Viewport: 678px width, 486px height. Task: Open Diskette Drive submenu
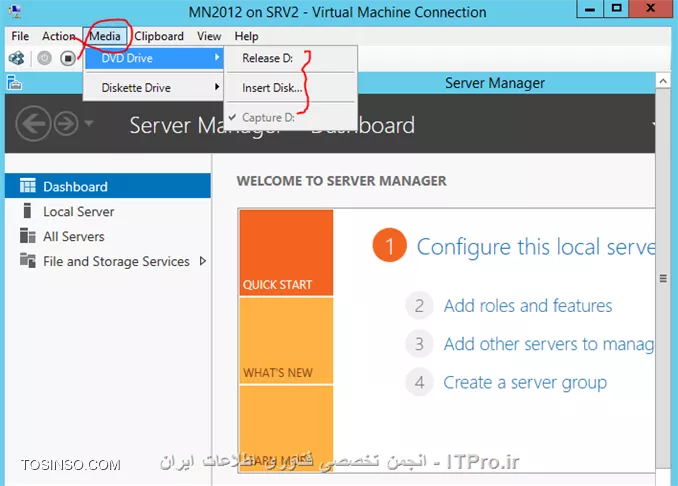point(154,88)
